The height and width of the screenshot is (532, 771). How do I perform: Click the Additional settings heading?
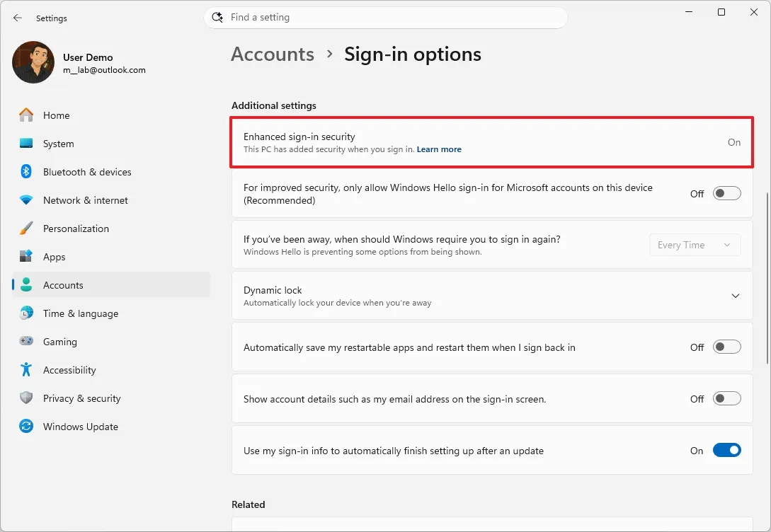[x=274, y=105]
